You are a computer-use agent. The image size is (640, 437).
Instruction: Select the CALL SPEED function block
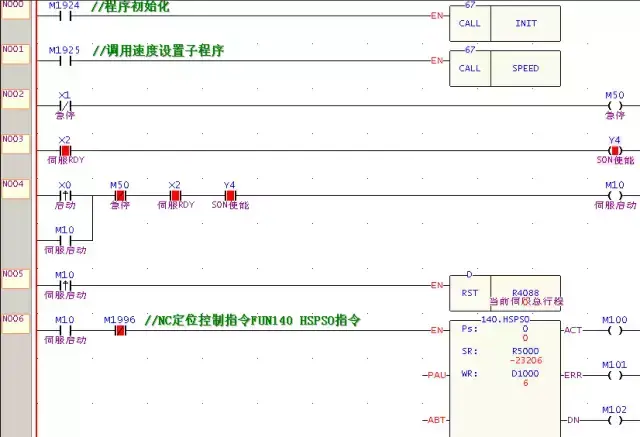pos(505,68)
